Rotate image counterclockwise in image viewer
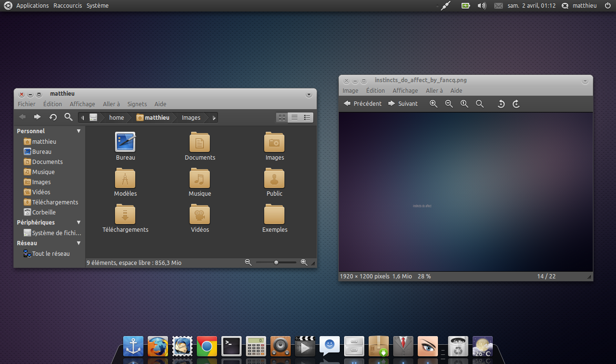The image size is (616, 364). (500, 104)
